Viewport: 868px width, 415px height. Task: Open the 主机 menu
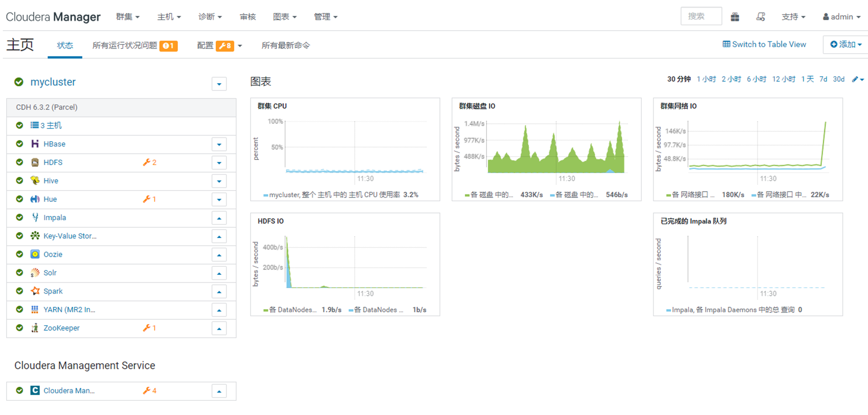[x=169, y=17]
